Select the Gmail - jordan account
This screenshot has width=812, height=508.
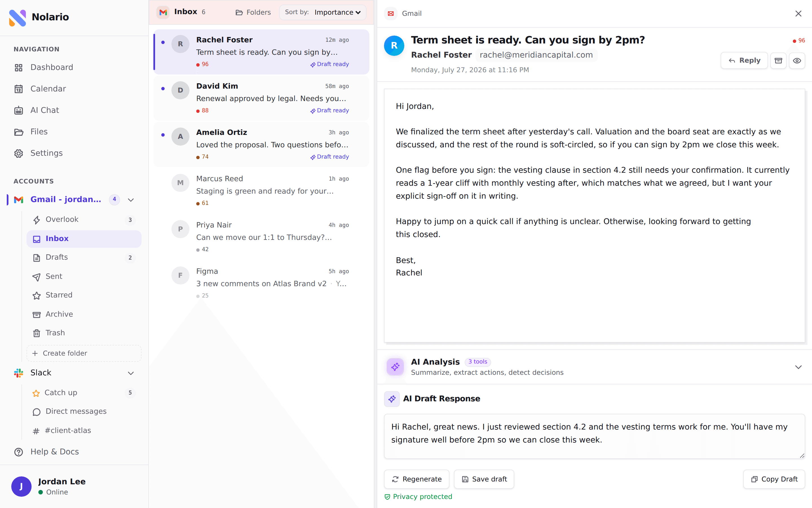tap(66, 200)
